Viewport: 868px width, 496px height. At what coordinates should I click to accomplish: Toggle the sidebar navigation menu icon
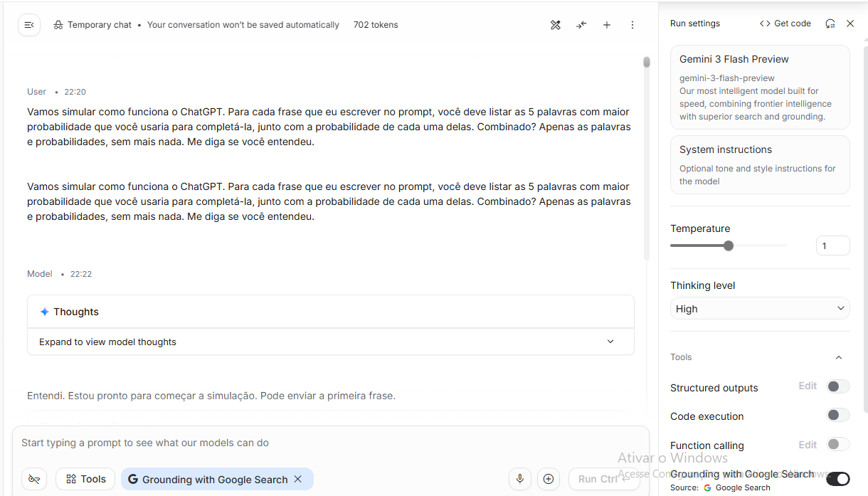(x=29, y=25)
